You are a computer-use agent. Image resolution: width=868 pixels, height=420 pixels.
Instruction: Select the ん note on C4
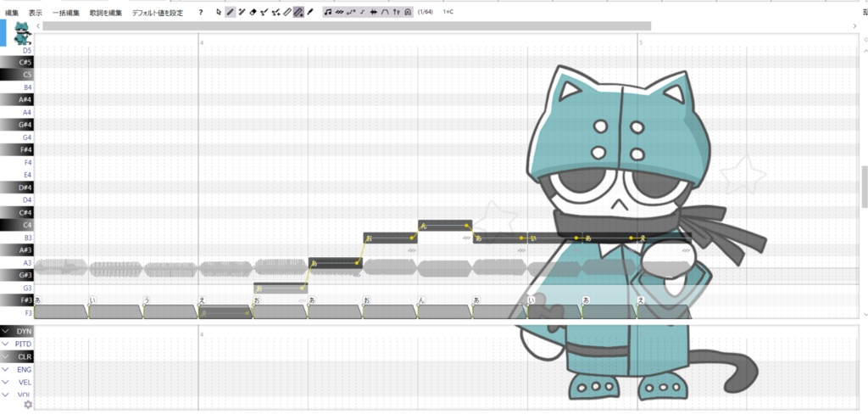coord(445,226)
